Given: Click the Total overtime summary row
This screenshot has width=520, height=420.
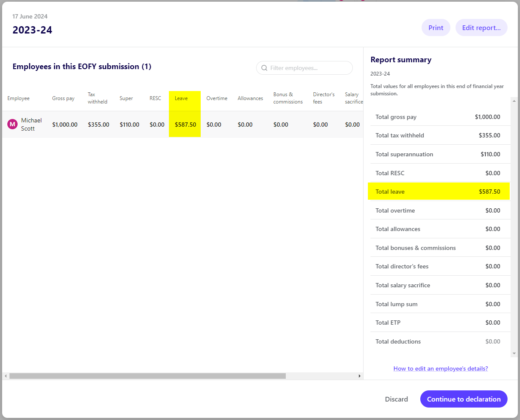Looking at the screenshot, I should point(440,210).
